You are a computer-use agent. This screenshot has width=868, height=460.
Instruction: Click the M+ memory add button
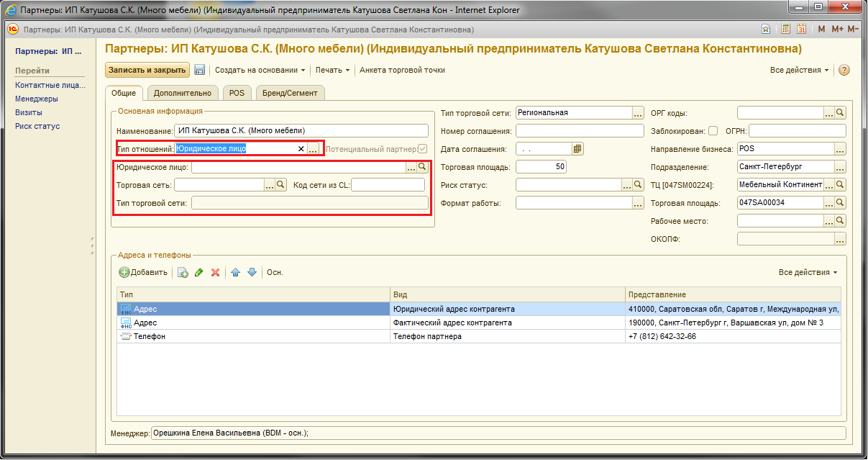coord(837,30)
